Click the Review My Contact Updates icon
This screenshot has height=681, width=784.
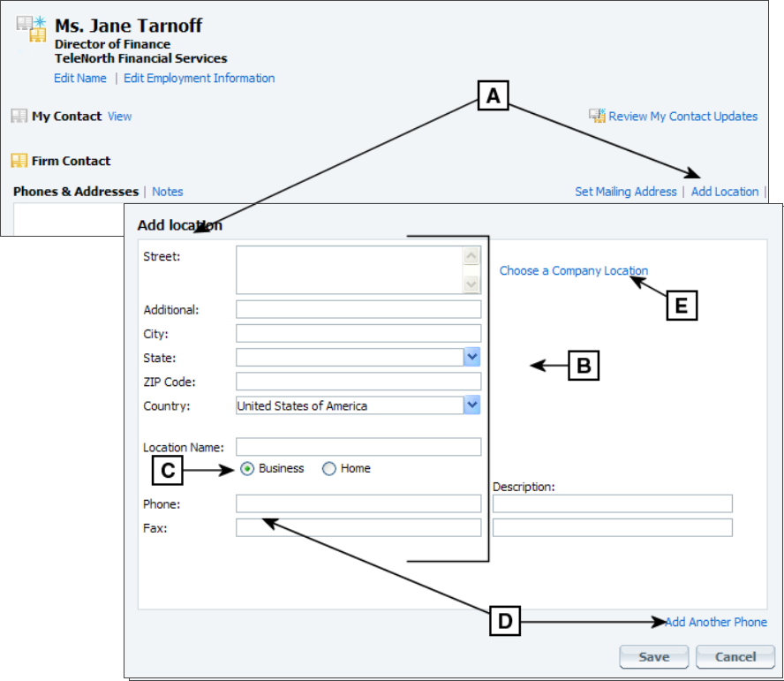597,116
